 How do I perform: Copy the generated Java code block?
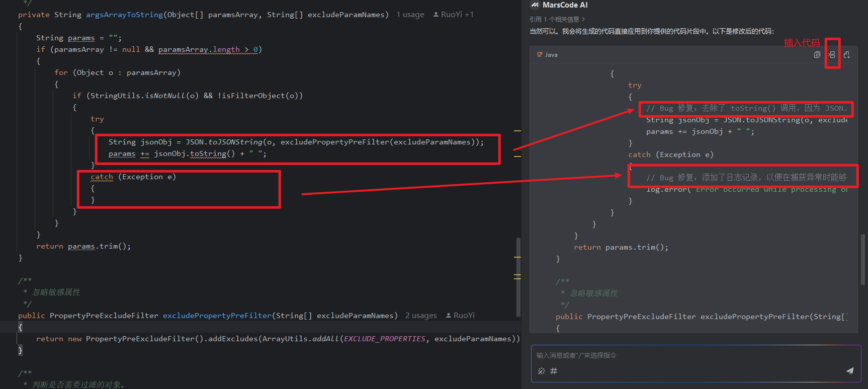coord(817,55)
